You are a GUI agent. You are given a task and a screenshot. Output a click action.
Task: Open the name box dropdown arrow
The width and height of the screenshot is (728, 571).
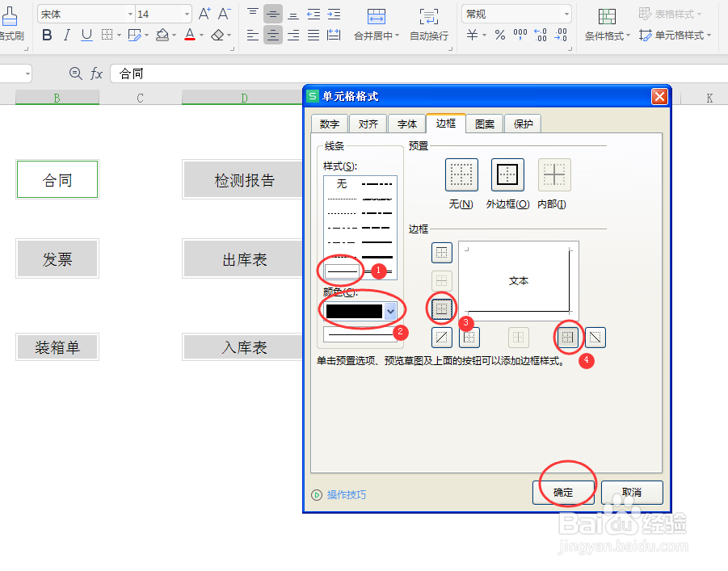click(27, 73)
